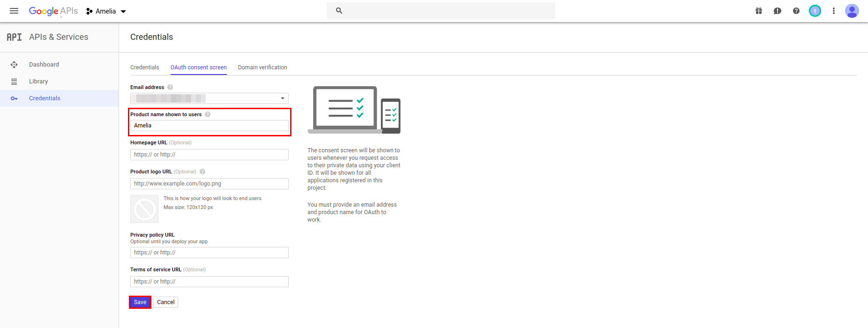Click the Save button
The width and height of the screenshot is (868, 328).
(x=140, y=302)
